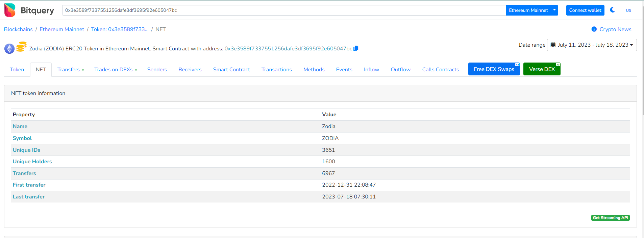Switch to the Token tab

coord(17,69)
